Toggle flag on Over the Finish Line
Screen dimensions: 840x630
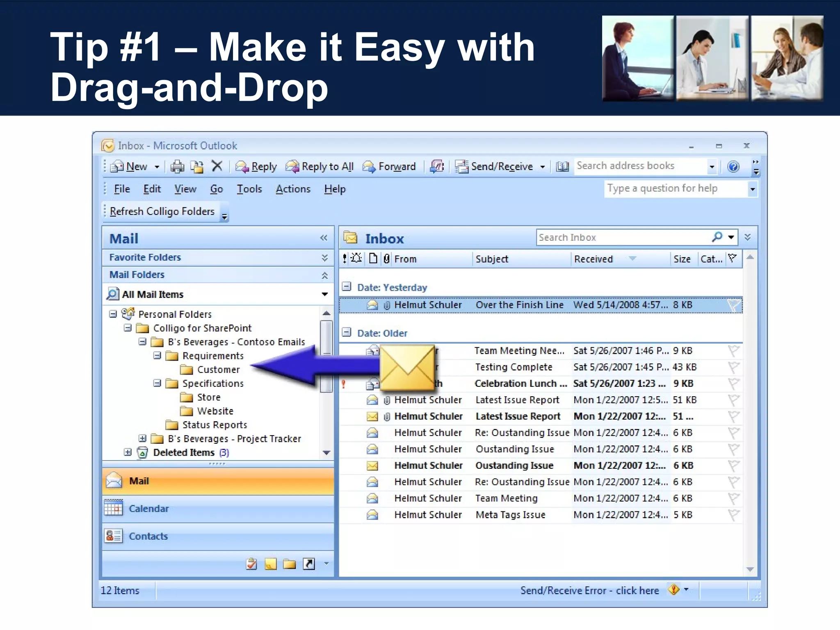pyautogui.click(x=733, y=305)
